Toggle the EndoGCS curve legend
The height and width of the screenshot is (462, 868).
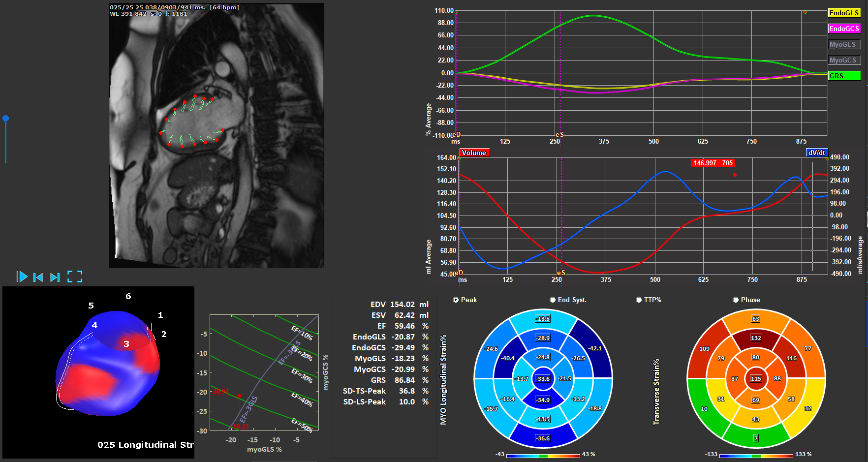click(844, 29)
